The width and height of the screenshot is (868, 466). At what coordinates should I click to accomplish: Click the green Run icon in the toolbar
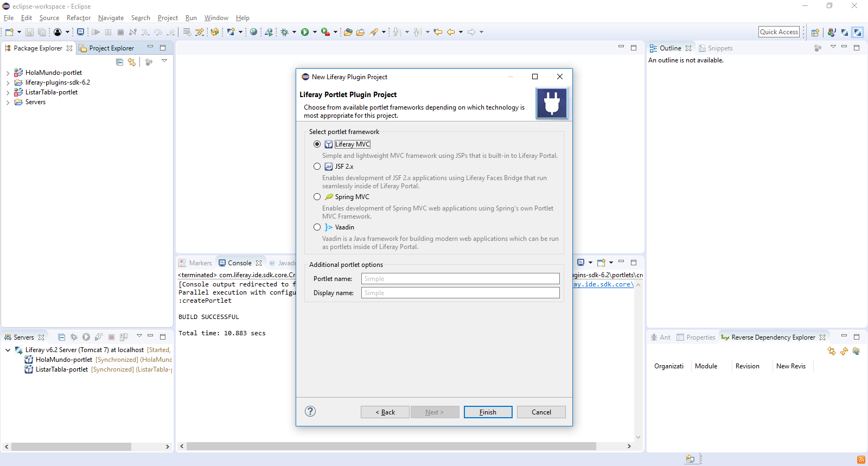click(305, 32)
